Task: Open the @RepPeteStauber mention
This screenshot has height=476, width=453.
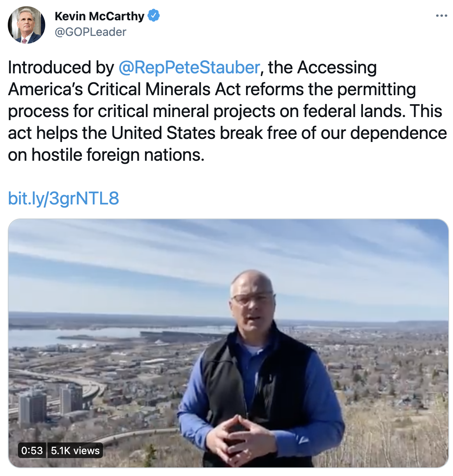Action: 189,67
